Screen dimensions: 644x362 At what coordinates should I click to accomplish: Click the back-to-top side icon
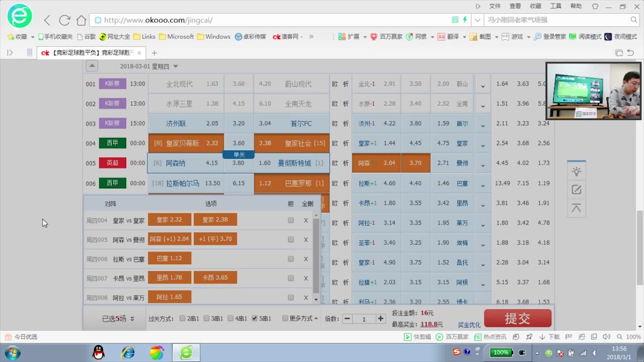coord(576,208)
